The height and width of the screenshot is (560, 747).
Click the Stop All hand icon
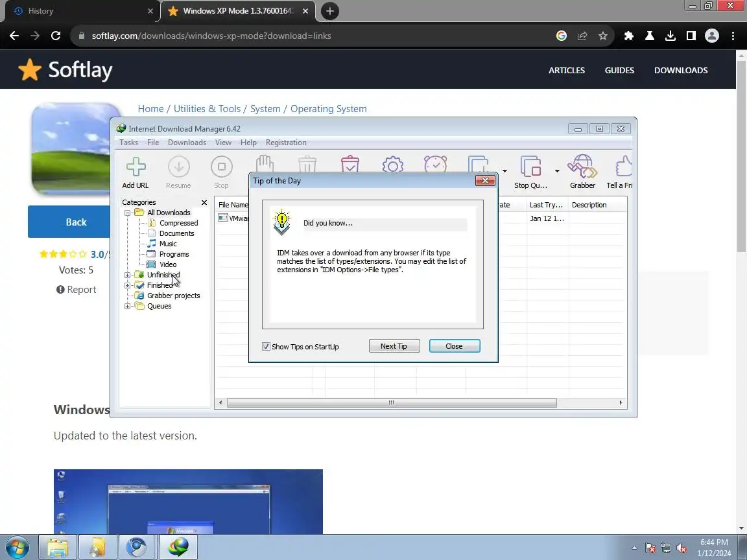point(265,164)
